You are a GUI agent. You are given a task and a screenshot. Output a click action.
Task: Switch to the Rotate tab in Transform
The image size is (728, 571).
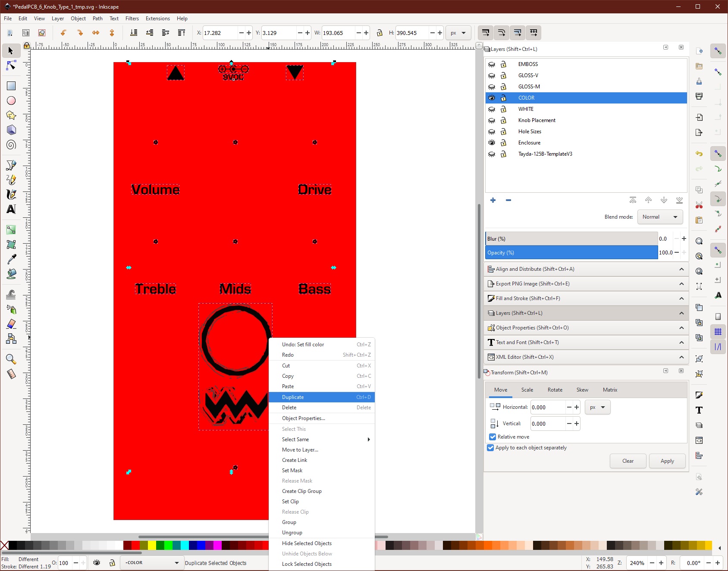pyautogui.click(x=555, y=390)
